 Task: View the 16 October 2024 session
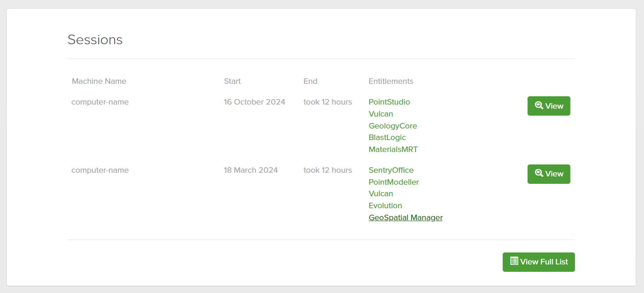(549, 106)
